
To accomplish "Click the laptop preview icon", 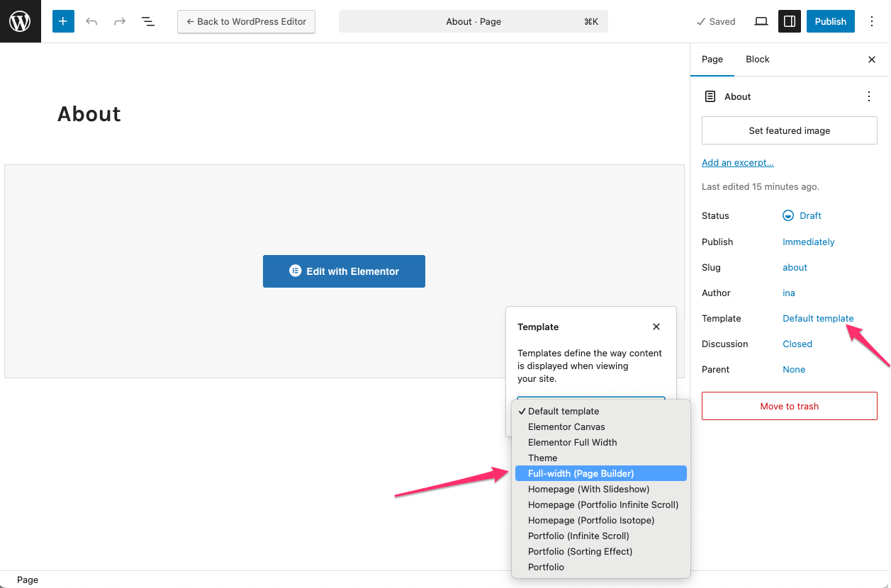I will [761, 21].
